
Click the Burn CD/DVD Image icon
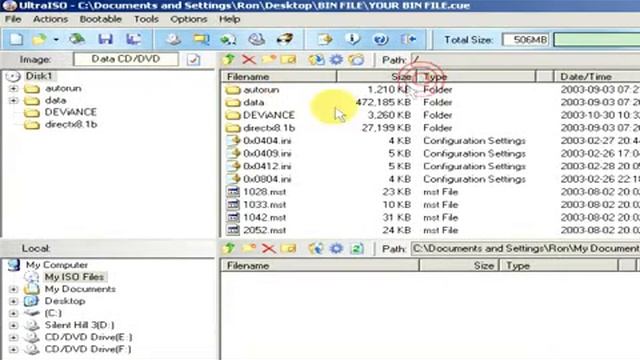coord(285,39)
